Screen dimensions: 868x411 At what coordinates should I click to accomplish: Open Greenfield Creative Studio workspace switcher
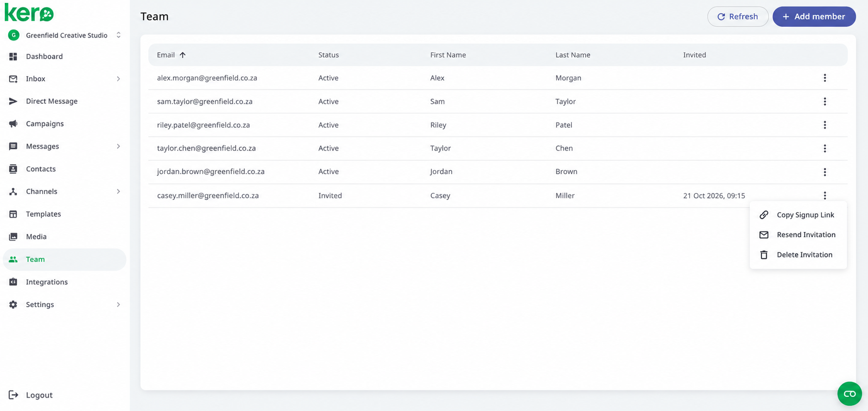click(x=65, y=35)
